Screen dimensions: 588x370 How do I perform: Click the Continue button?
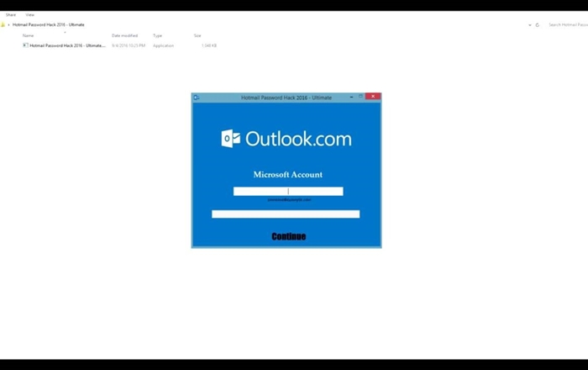tap(289, 236)
